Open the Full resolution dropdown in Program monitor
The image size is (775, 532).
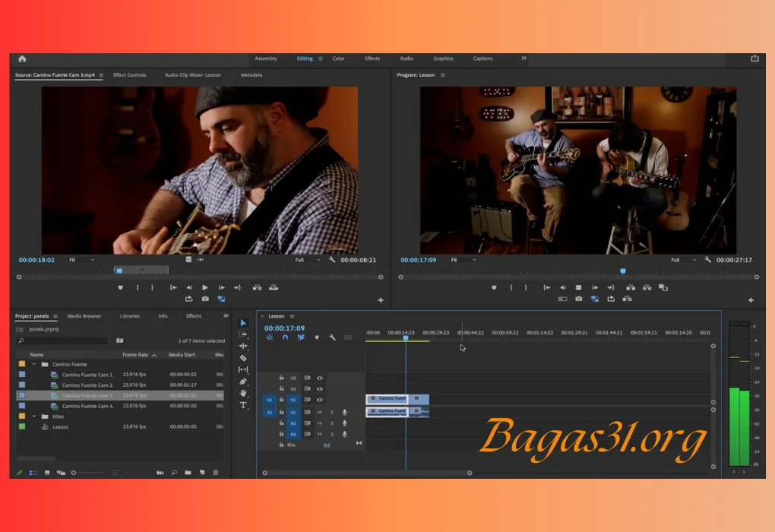[683, 259]
